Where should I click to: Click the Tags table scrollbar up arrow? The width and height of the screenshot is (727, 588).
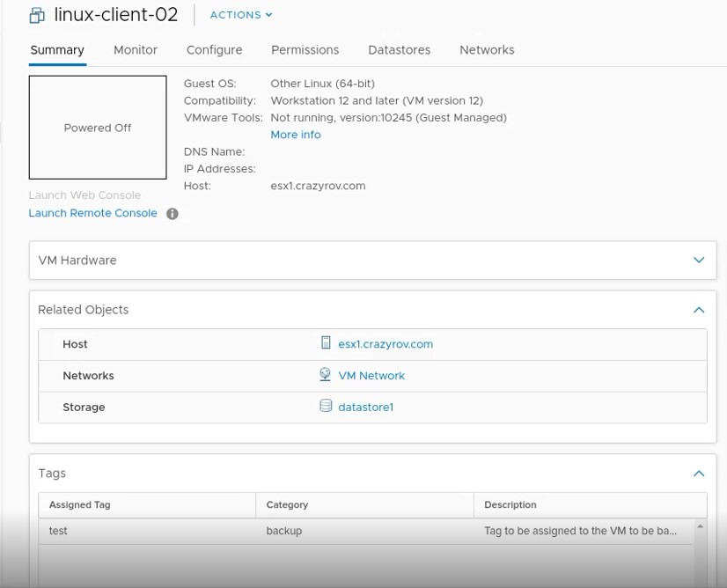[x=700, y=526]
